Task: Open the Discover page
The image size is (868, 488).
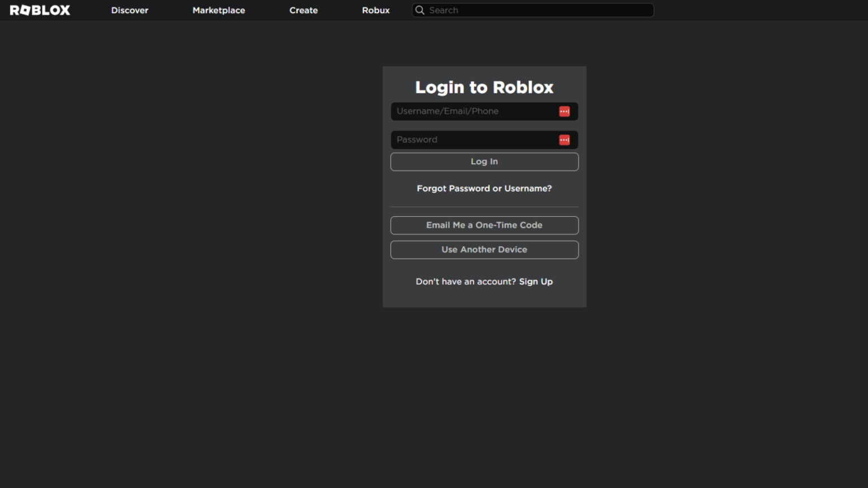Action: 129,10
